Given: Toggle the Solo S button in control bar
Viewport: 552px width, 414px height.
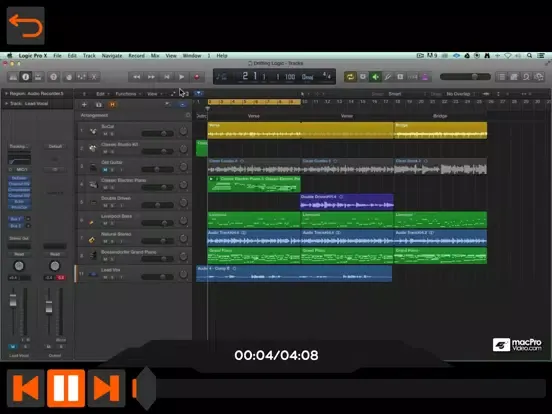Looking at the screenshot, I should (400, 77).
